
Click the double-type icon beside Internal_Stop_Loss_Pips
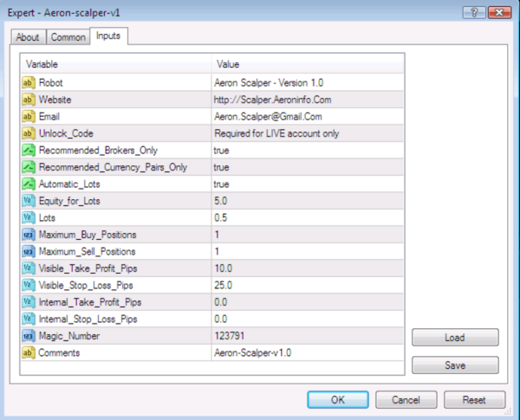pos(29,320)
